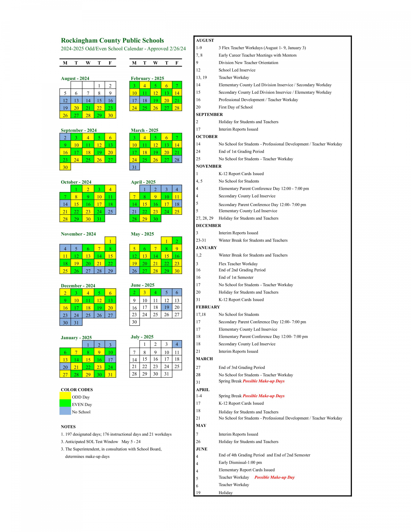Click December 23 Winter Break start date
This screenshot has width=411, height=532.
(x=65, y=313)
